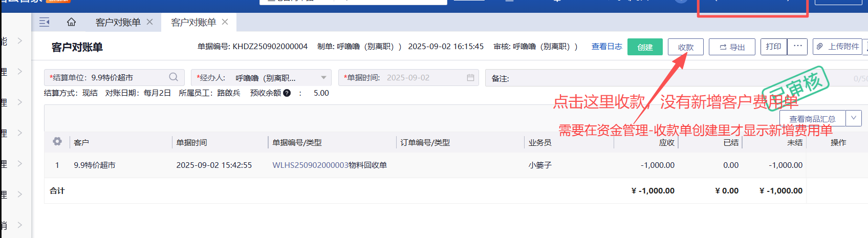
Task: Close the first 客户对账单 tab
Action: click(x=150, y=22)
